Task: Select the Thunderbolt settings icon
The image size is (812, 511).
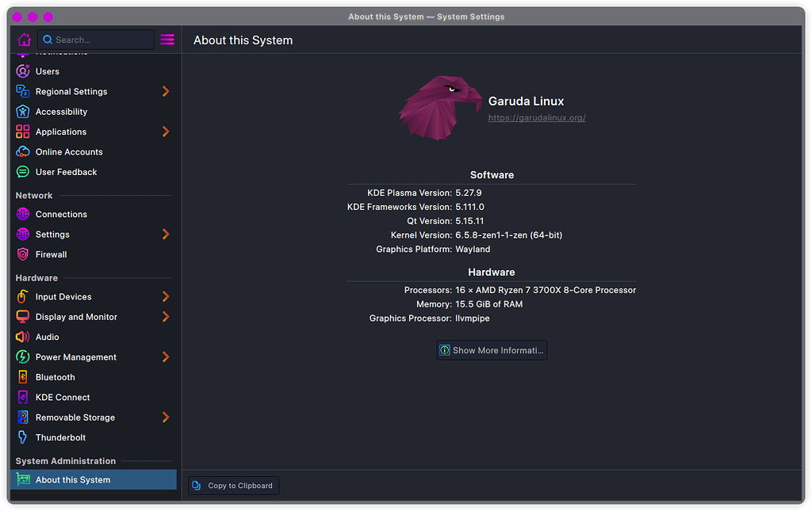Action: [x=25, y=437]
